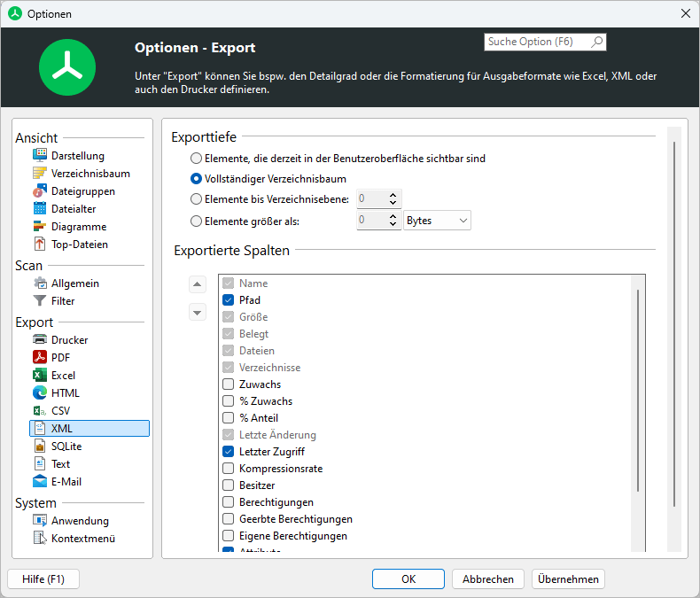This screenshot has height=598, width=700.
Task: Decrease the 'größer als' size value
Action: click(x=393, y=224)
